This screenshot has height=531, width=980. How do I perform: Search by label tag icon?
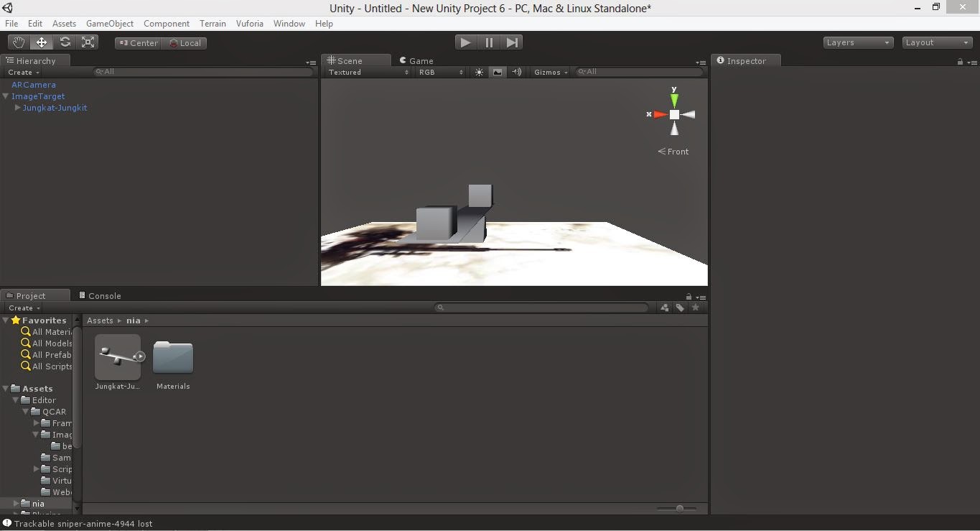tap(680, 308)
